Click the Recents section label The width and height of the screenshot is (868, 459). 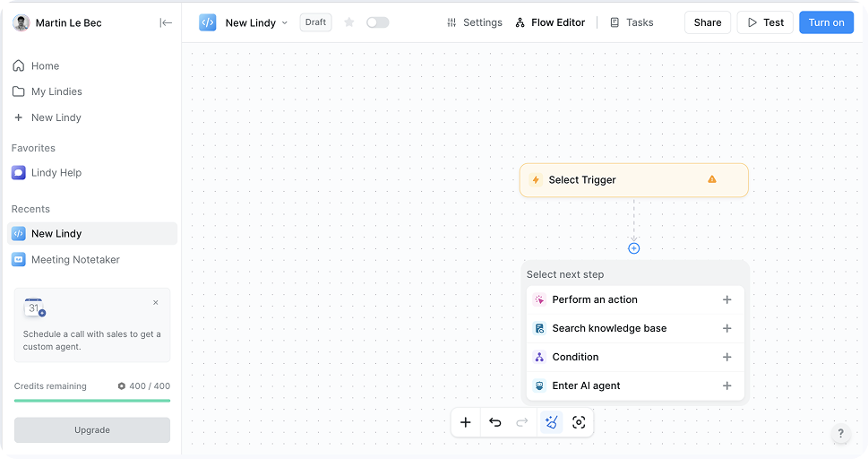click(30, 209)
